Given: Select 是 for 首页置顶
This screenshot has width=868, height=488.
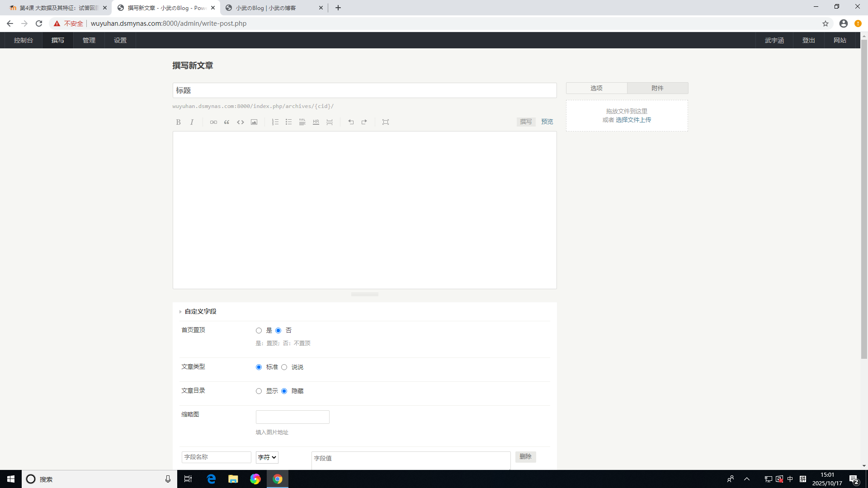Looking at the screenshot, I should pos(259,331).
